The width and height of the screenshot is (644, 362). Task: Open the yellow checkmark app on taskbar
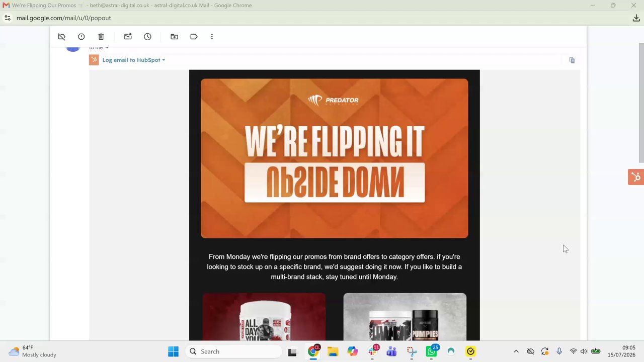[x=470, y=351]
